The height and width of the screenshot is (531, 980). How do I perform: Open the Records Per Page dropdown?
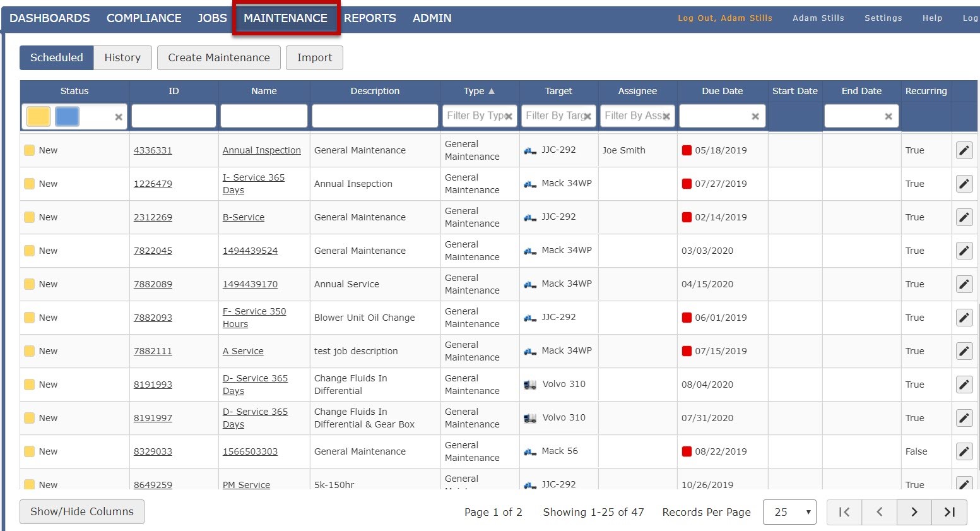(x=789, y=512)
